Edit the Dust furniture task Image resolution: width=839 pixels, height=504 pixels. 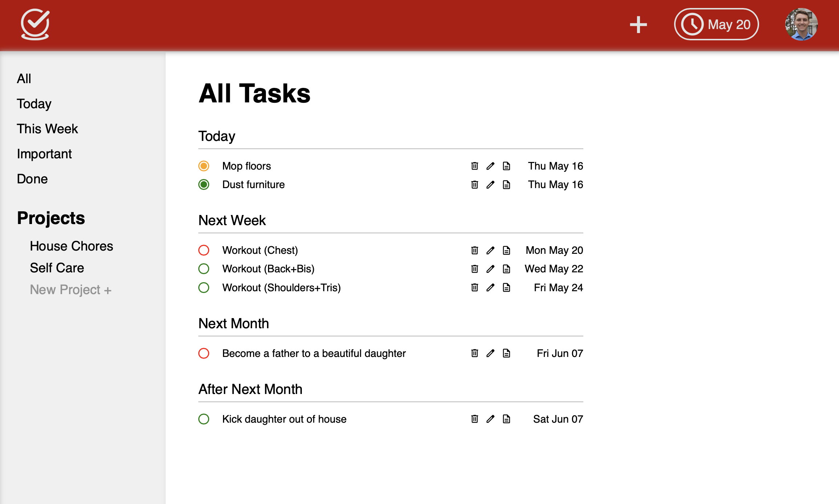pos(490,185)
